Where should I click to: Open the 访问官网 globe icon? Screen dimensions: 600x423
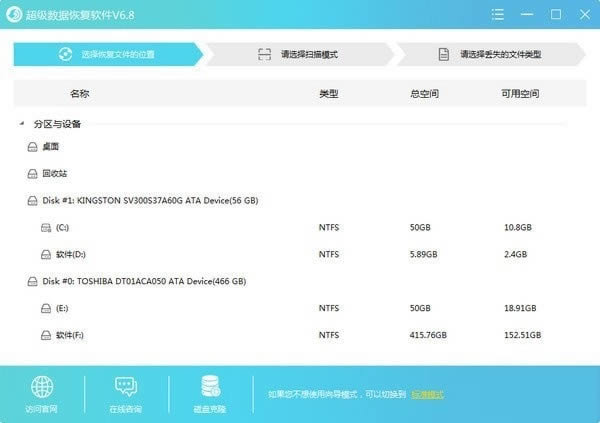pos(42,387)
